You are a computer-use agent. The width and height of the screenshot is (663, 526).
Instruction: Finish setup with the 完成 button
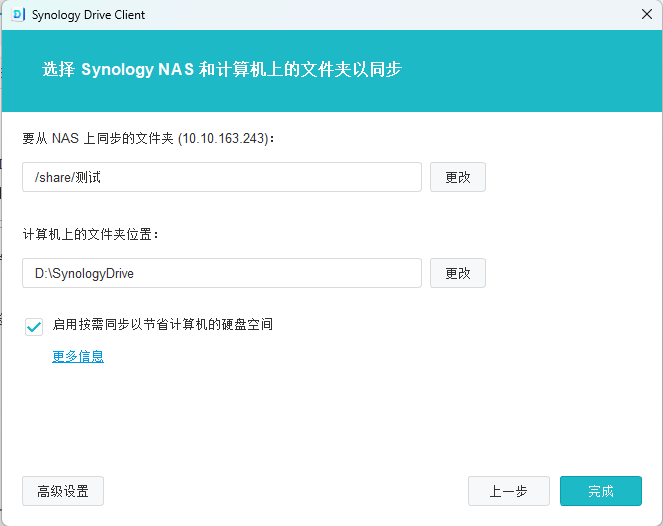tap(601, 491)
